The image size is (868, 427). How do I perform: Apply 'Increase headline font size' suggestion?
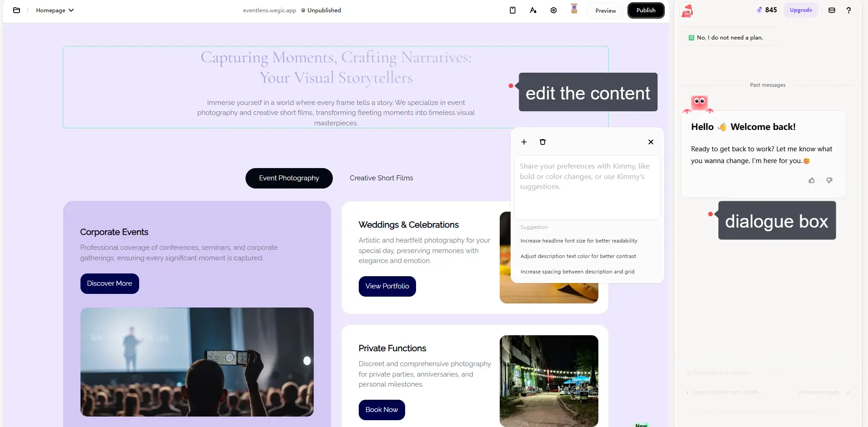pyautogui.click(x=579, y=241)
